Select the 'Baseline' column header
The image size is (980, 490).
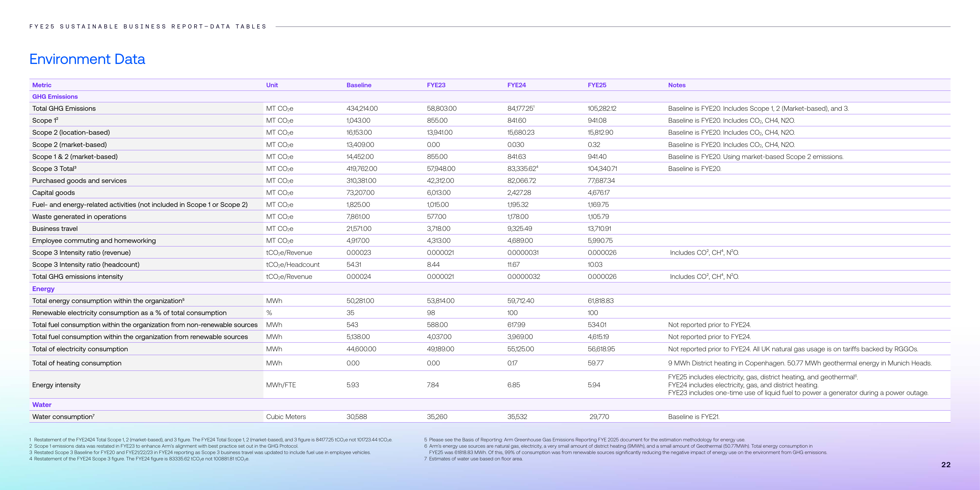coord(359,85)
